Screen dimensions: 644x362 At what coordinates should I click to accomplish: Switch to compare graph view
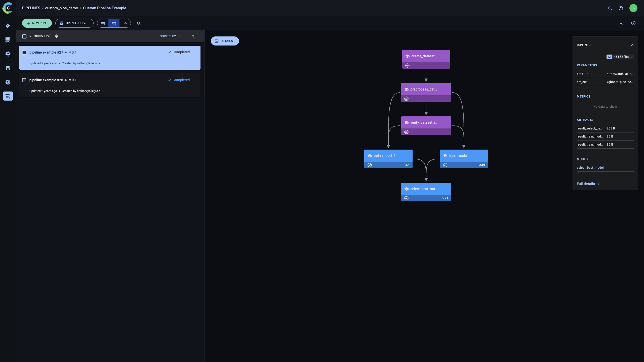125,23
